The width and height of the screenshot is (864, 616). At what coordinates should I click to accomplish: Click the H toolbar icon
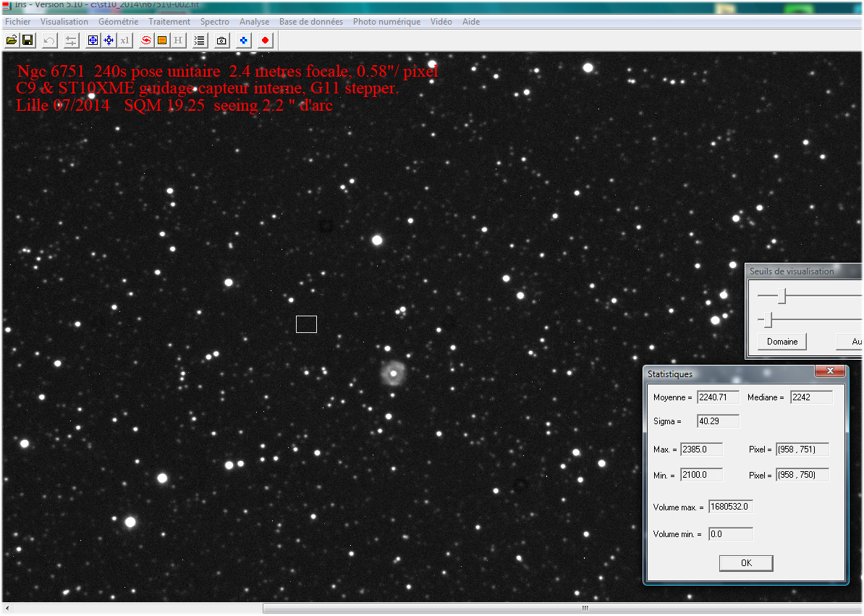coord(178,41)
